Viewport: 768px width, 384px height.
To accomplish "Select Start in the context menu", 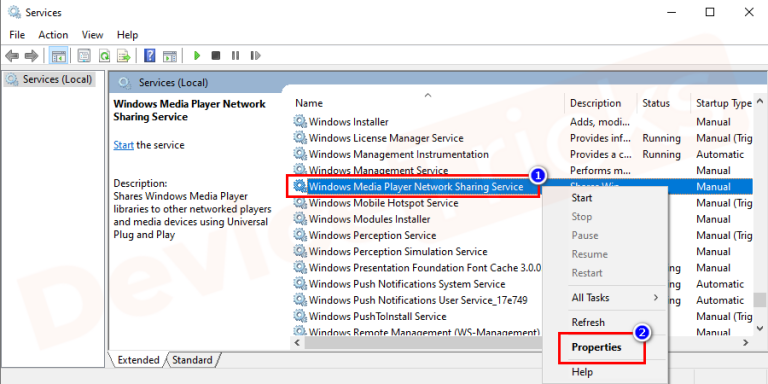I will tap(582, 198).
